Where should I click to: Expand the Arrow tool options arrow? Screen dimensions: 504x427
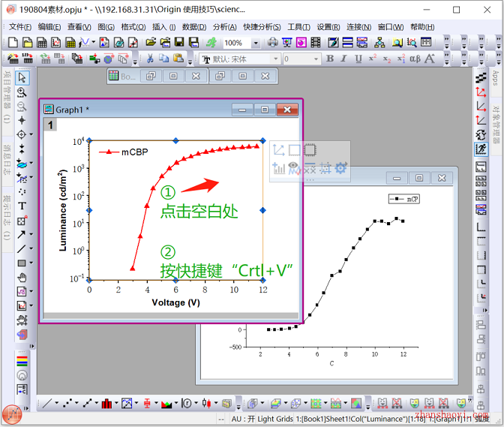tap(31, 234)
